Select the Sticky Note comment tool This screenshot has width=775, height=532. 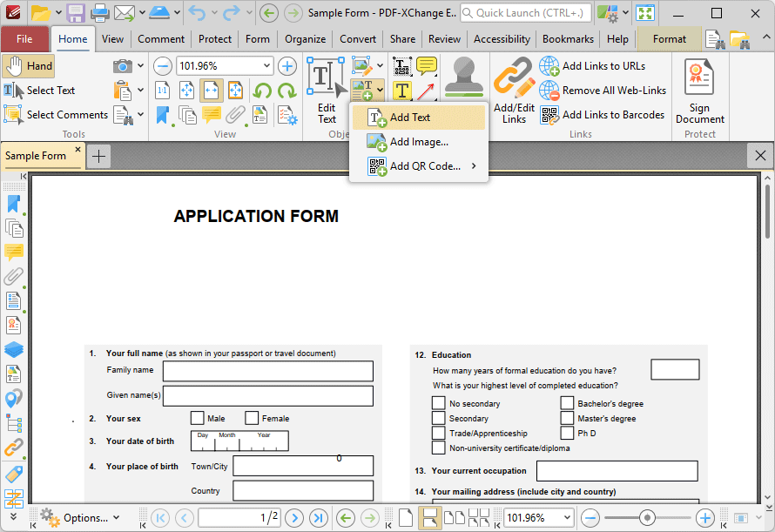pyautogui.click(x=426, y=66)
